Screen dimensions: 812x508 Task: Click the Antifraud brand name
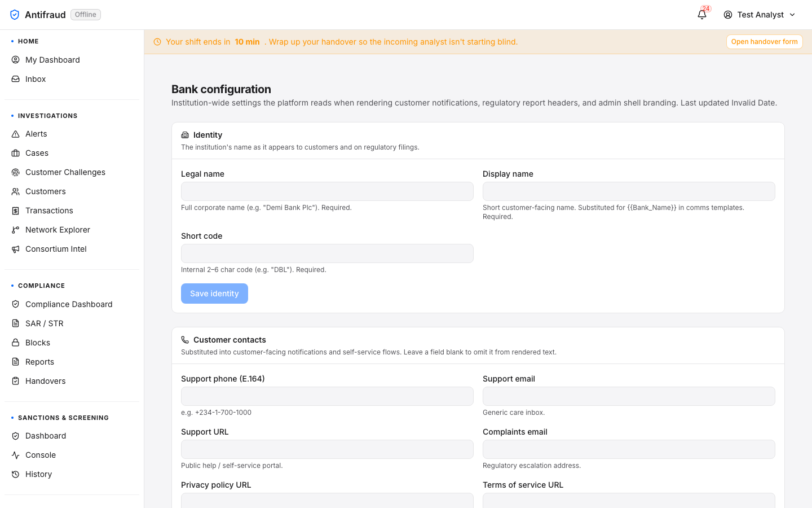(x=45, y=15)
